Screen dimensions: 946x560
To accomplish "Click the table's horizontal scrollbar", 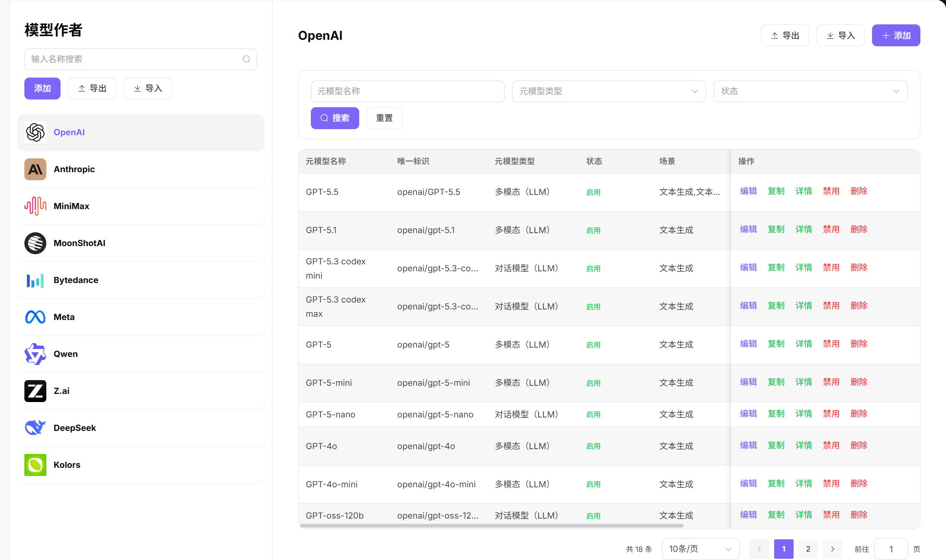I will (x=492, y=526).
